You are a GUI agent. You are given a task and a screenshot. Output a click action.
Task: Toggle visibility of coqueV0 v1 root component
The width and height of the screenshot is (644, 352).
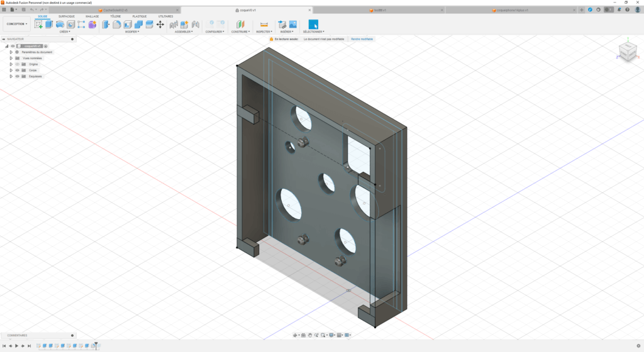click(x=13, y=46)
